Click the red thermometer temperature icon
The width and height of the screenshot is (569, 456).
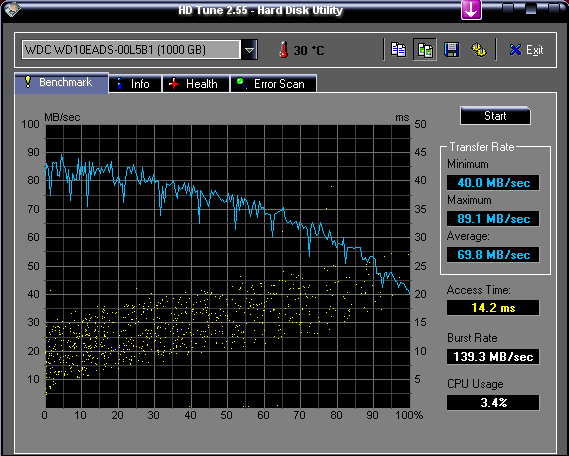284,50
